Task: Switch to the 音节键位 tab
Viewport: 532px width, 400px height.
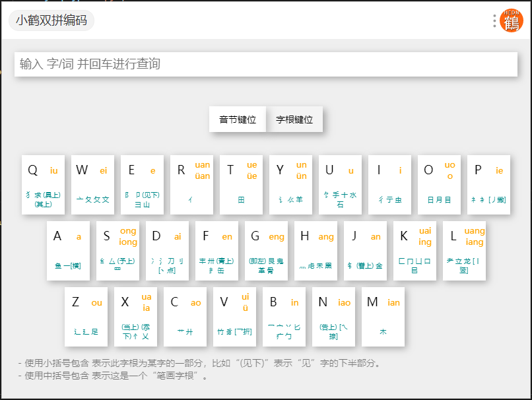Action: [x=238, y=119]
